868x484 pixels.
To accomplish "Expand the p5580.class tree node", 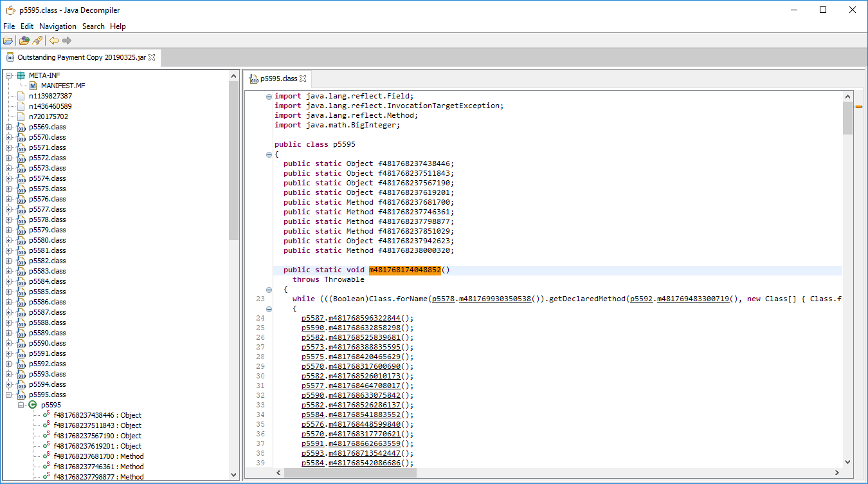I will 9,240.
